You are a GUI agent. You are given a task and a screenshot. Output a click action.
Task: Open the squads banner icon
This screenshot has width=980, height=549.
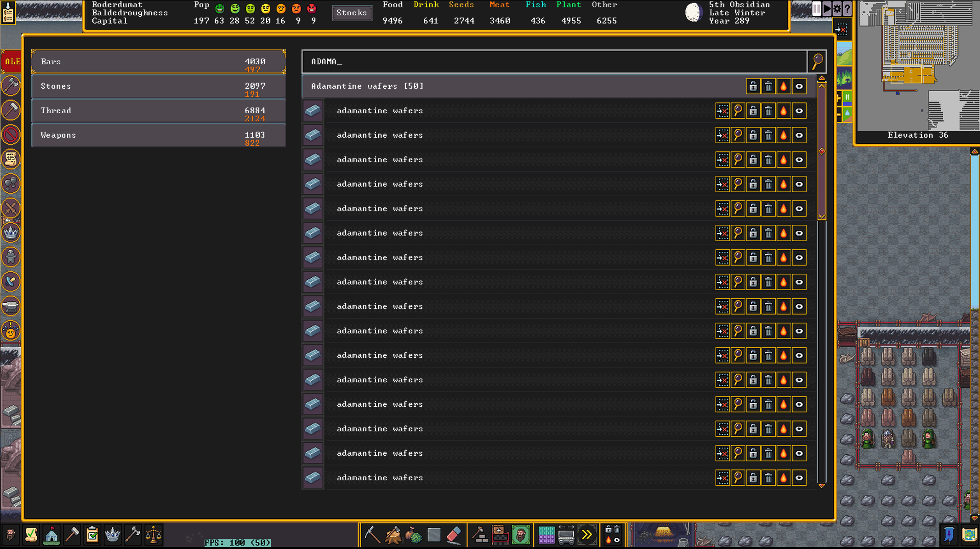[x=949, y=535]
